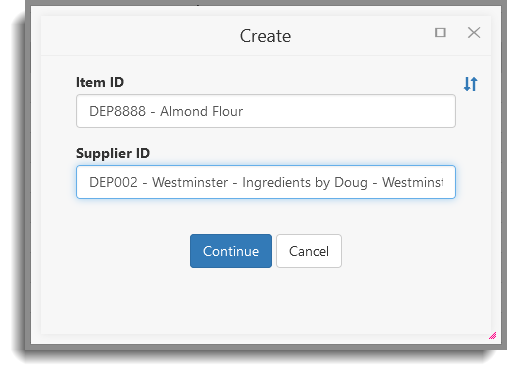
Task: Open the DEP002 Westminster supplier lookup field
Action: [266, 182]
